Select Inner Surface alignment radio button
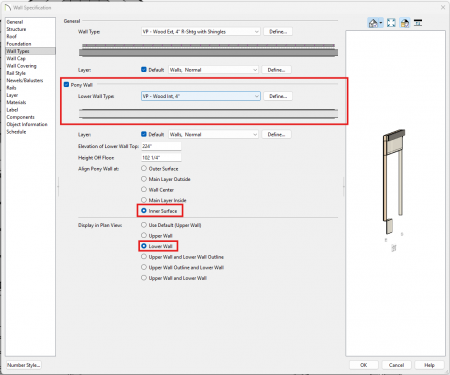 tap(144, 211)
